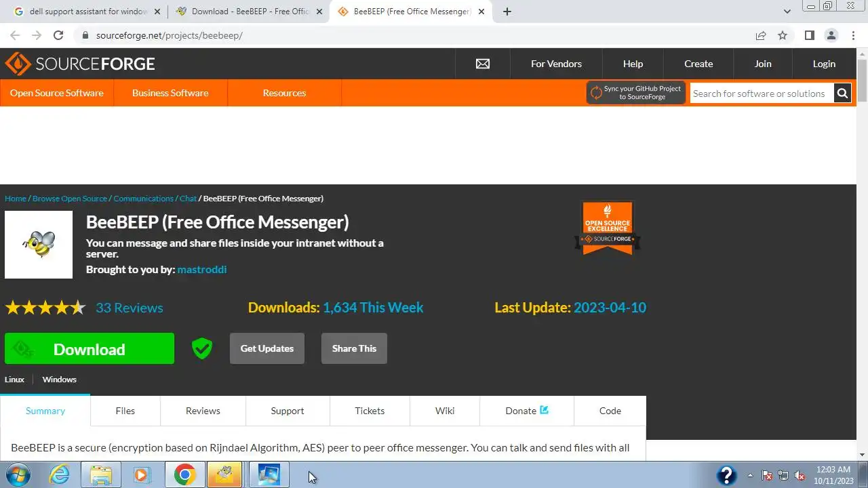Click the 33 Reviews link
Viewport: 868px width, 488px height.
(x=130, y=308)
